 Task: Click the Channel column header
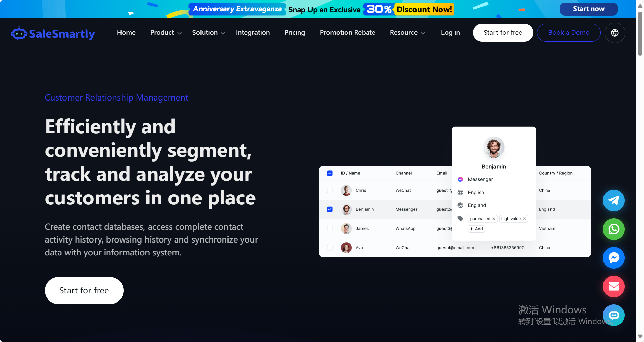click(x=404, y=173)
